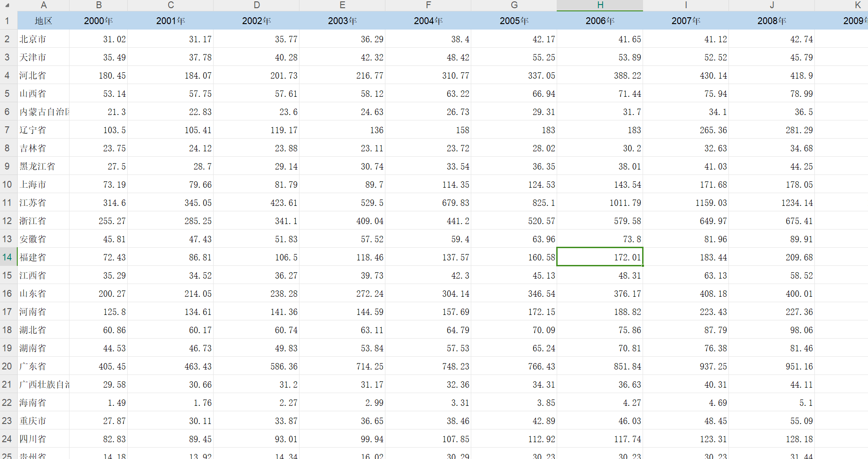
Task: Select column D header
Action: [257, 5]
